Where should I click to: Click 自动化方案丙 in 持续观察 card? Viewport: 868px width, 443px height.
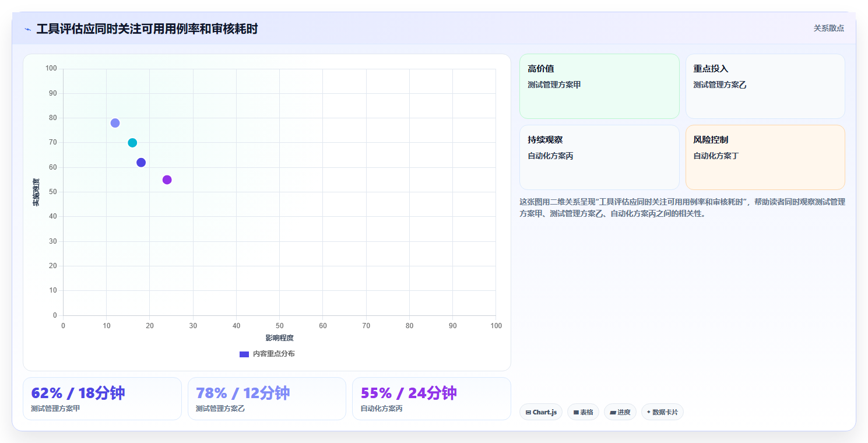coord(550,156)
